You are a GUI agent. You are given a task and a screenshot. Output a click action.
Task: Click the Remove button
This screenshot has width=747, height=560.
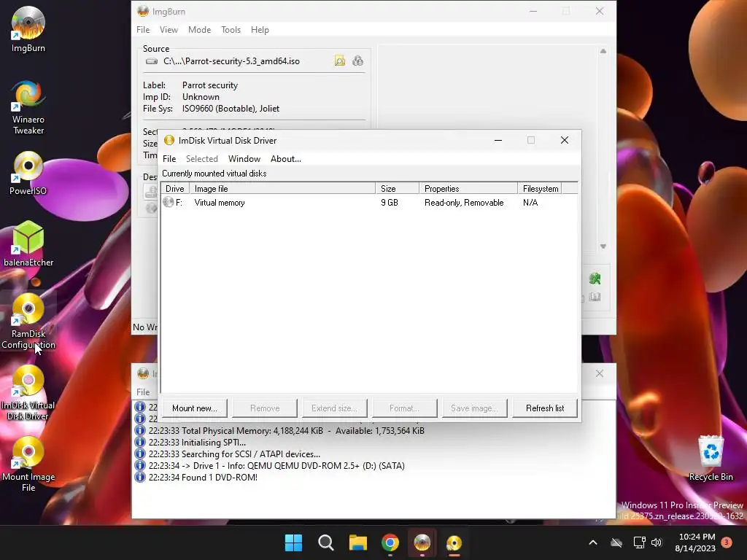coord(265,408)
